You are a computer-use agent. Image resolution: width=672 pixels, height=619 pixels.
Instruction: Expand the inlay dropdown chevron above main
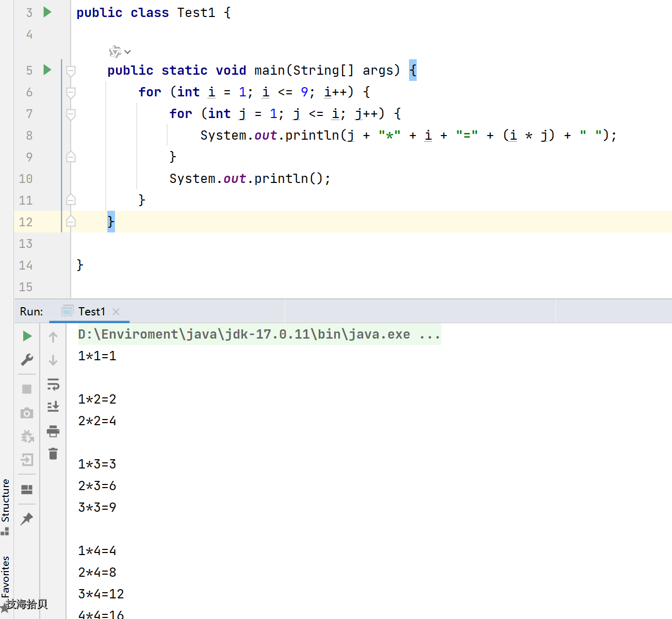coord(128,52)
